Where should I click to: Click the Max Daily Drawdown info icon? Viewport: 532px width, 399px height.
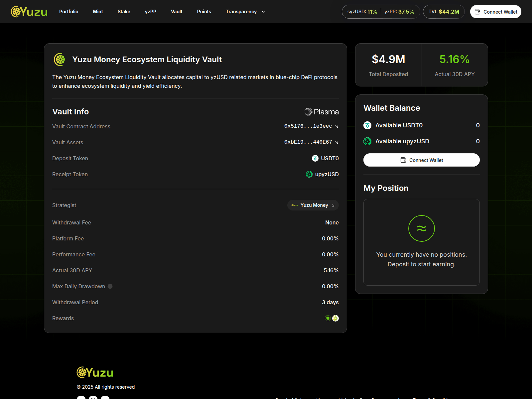[x=110, y=286]
